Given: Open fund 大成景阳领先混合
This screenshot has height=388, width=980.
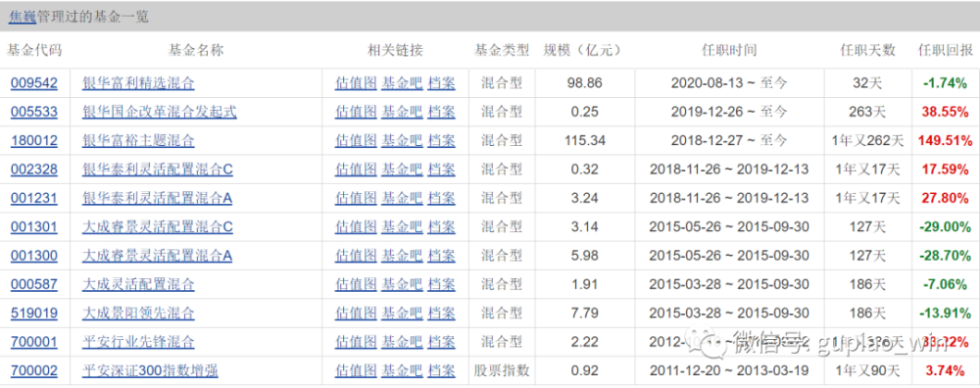Looking at the screenshot, I should tap(138, 313).
